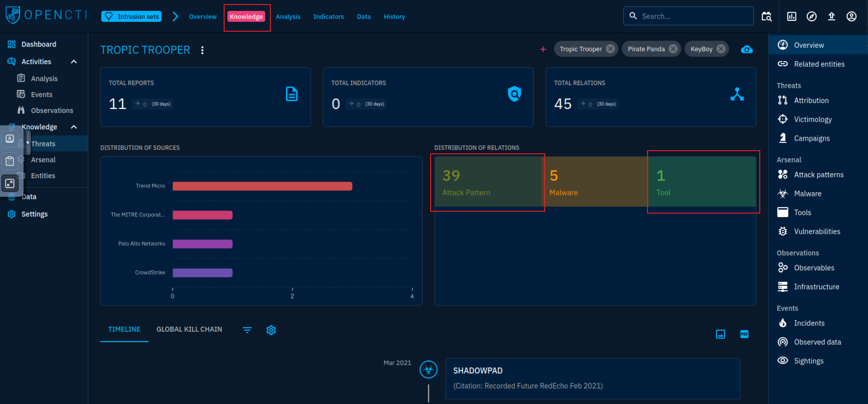868x404 pixels.
Task: Collapse the Knowledge section chevron
Action: pos(74,127)
